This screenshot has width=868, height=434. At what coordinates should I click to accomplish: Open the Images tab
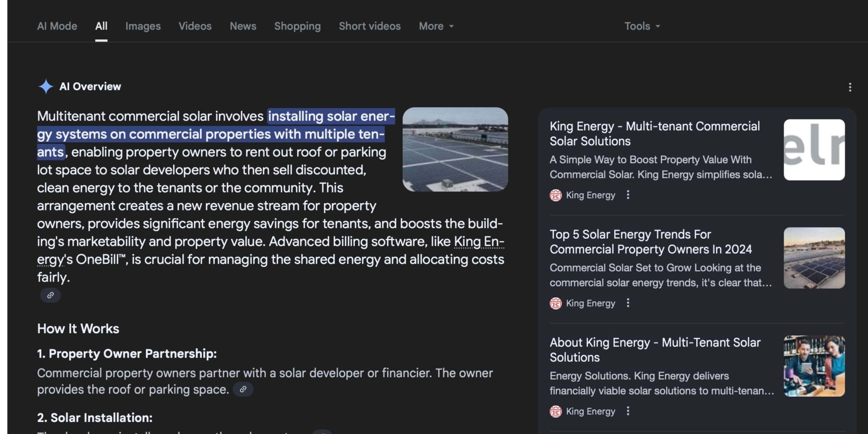[x=143, y=26]
